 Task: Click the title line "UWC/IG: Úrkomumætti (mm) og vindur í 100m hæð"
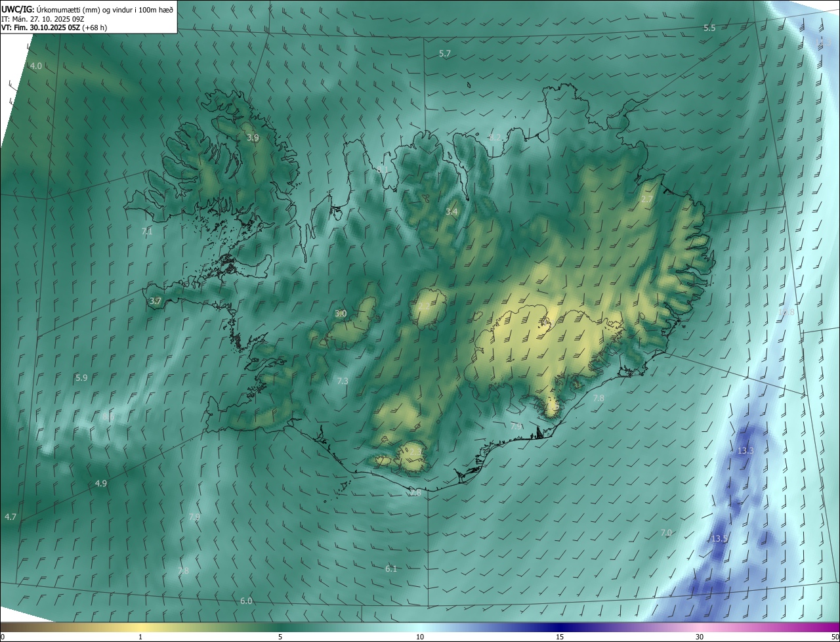[88, 9]
